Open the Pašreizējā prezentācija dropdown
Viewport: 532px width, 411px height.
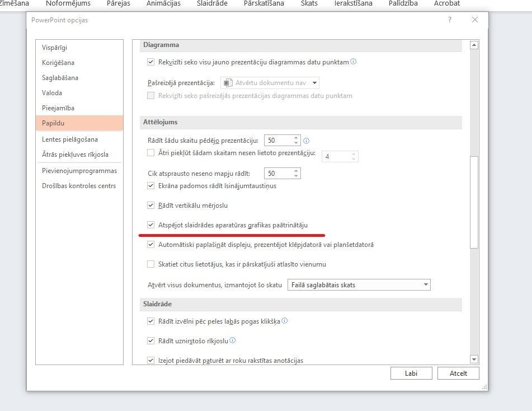pyautogui.click(x=314, y=82)
